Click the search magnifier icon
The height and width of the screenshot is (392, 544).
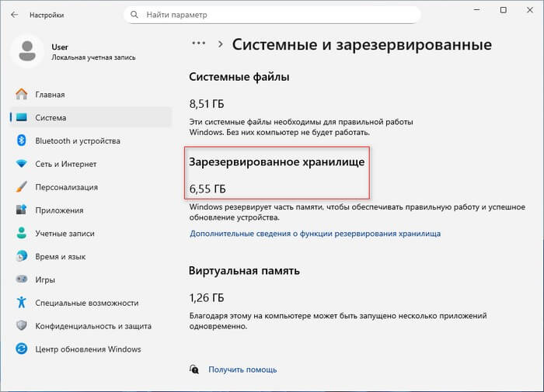[137, 15]
